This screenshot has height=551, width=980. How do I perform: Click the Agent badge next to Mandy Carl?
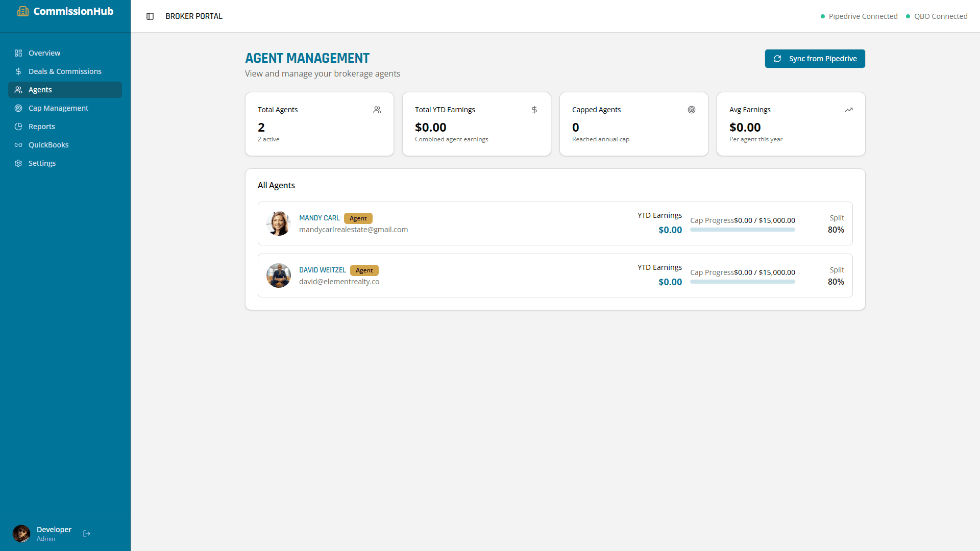(x=358, y=218)
